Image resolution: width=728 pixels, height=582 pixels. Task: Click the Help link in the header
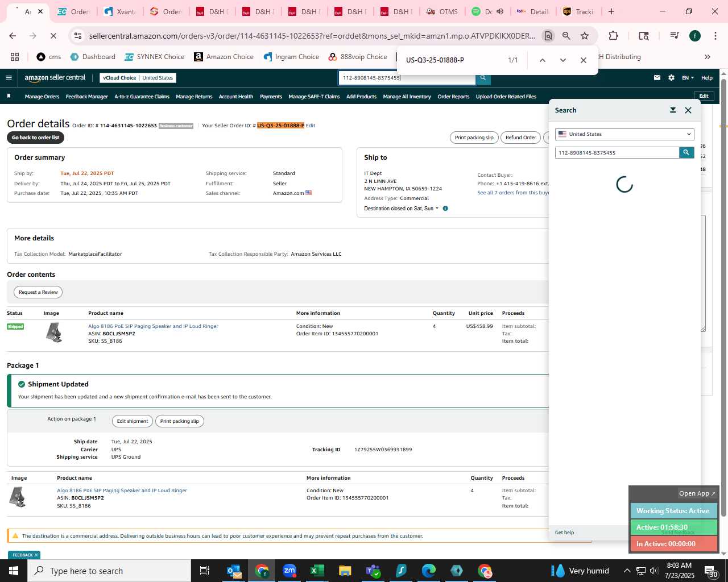(x=707, y=78)
